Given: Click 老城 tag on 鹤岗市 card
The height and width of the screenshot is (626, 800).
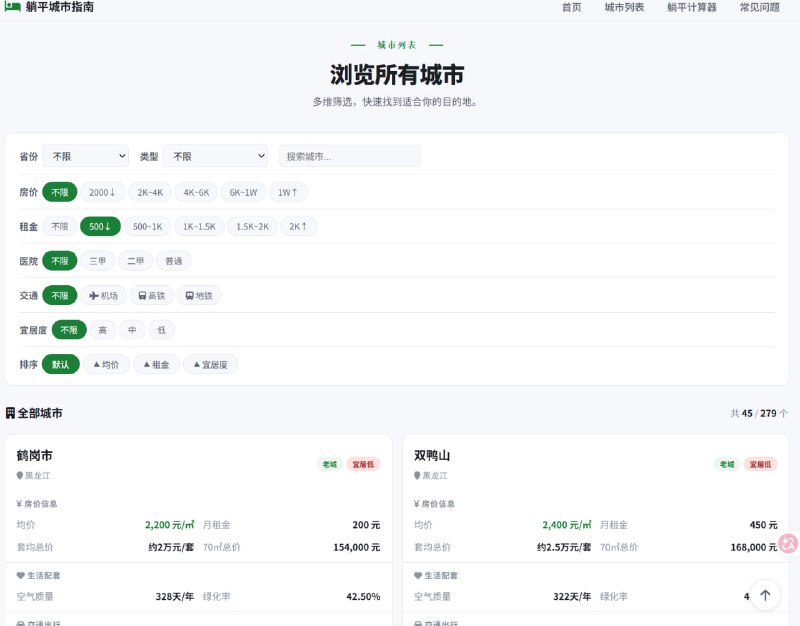Looking at the screenshot, I should (330, 464).
